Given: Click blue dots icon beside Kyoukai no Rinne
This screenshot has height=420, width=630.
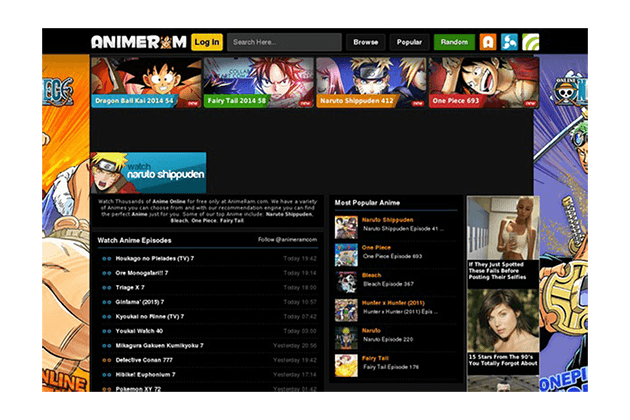Looking at the screenshot, I should 106,316.
